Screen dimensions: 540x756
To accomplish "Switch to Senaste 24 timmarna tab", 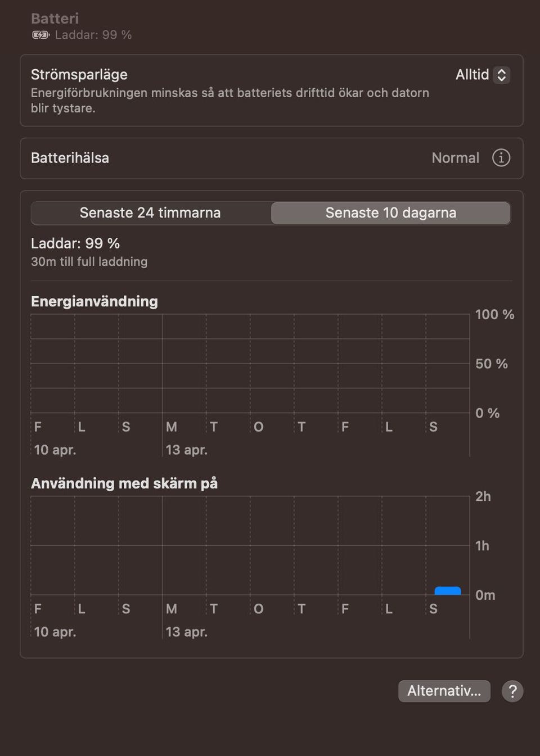I will click(150, 213).
